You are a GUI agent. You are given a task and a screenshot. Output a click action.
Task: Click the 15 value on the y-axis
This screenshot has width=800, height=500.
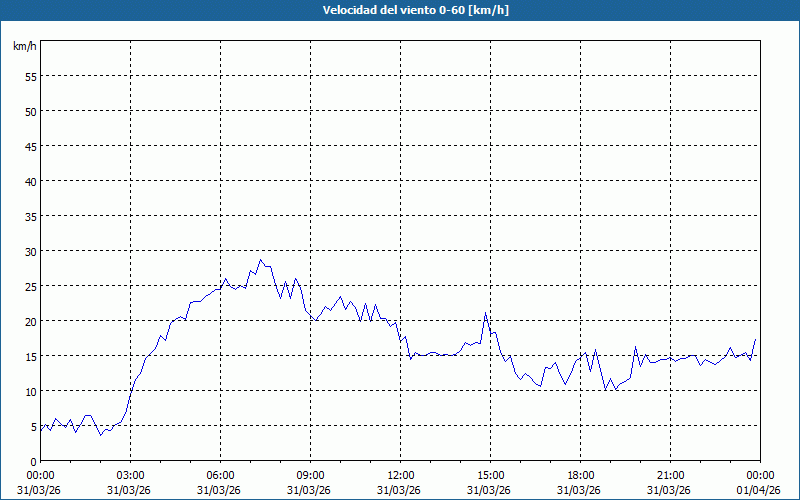click(30, 356)
